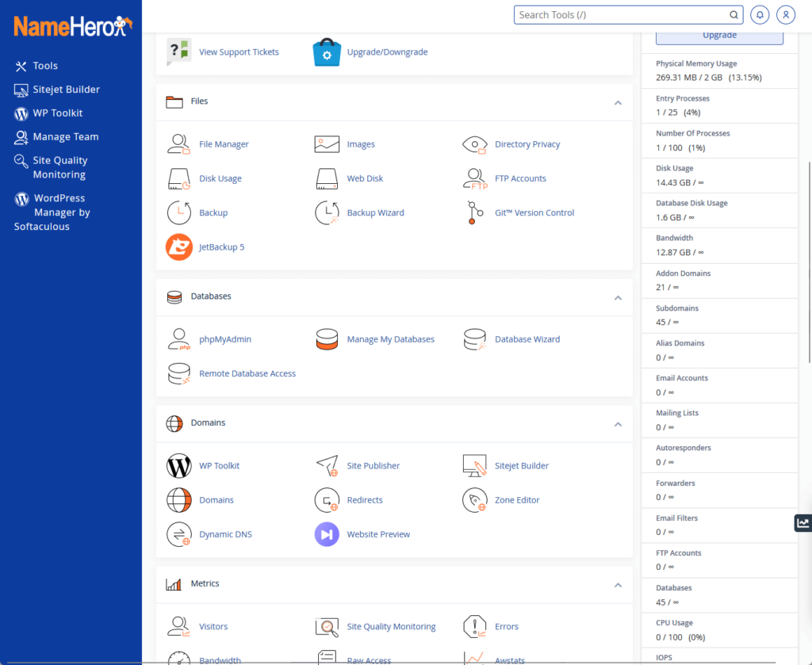Click the Remote Database Access icon
Image resolution: width=812 pixels, height=665 pixels.
tap(178, 373)
